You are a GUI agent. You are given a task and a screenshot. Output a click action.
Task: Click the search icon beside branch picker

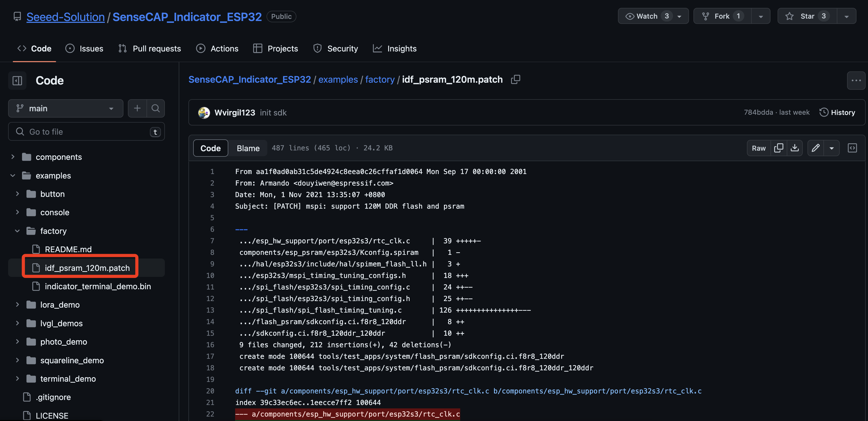(156, 108)
